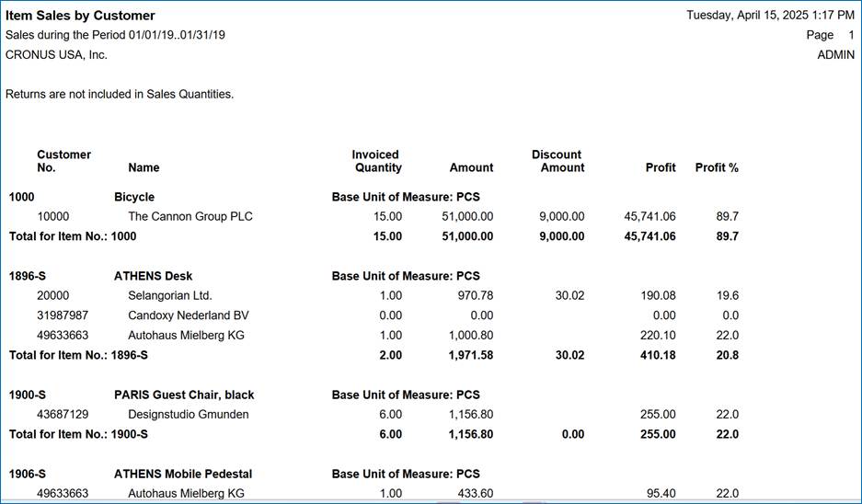The height and width of the screenshot is (504, 862).
Task: Select Designstudio Gmunden customer name
Action: (188, 414)
